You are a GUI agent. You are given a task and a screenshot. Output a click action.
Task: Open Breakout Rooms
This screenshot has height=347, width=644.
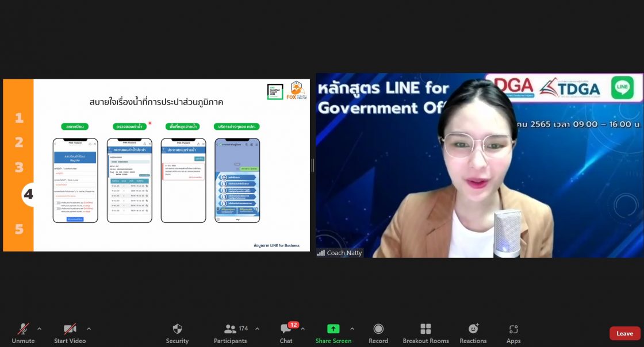tap(425, 333)
